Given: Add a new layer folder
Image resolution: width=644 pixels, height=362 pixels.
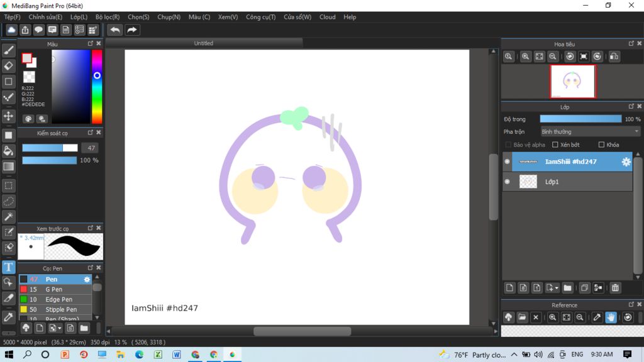Looking at the screenshot, I should pyautogui.click(x=568, y=288).
